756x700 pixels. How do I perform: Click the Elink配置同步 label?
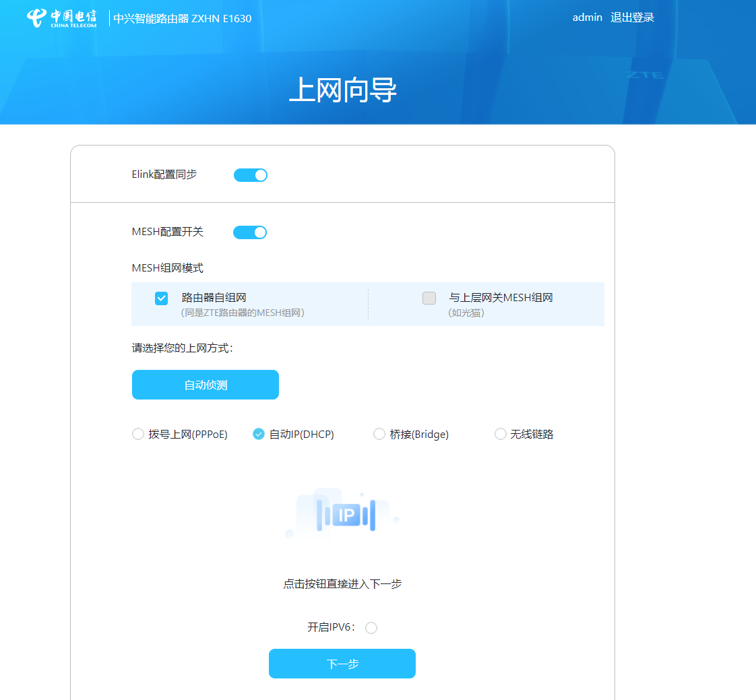pyautogui.click(x=164, y=174)
